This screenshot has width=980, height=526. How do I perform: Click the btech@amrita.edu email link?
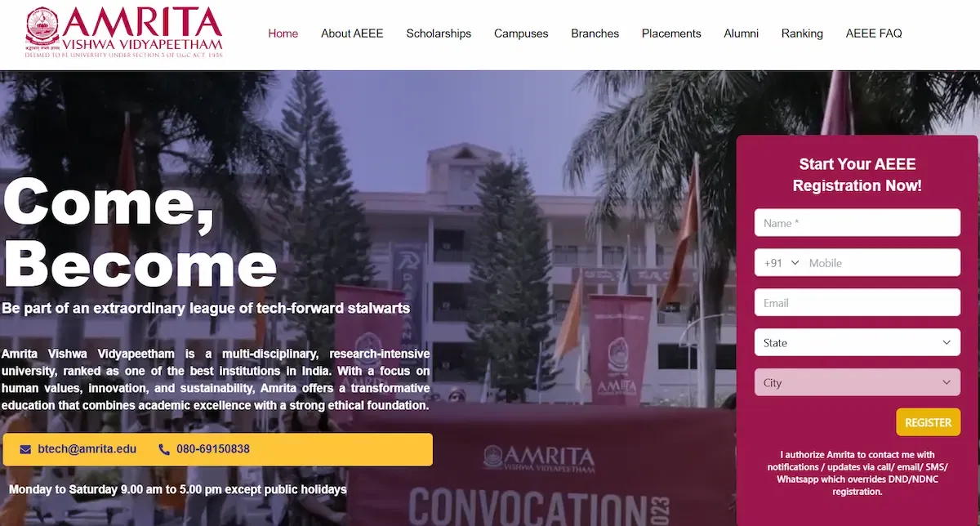87,449
